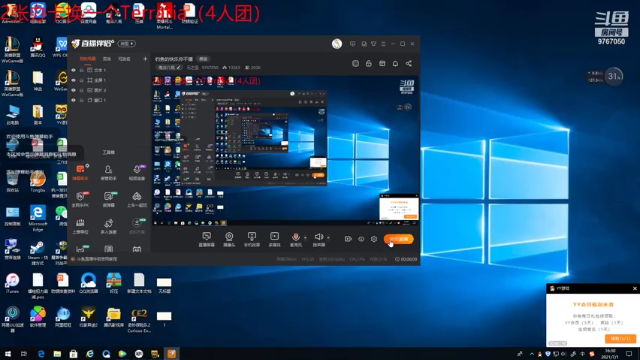The width and height of the screenshot is (640, 360).
Task: Add a 多媒体 media source
Action: (x=274, y=239)
